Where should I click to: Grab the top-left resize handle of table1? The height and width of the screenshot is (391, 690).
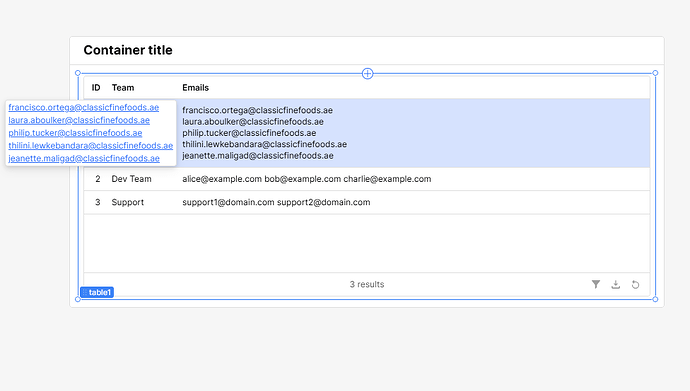[78, 73]
